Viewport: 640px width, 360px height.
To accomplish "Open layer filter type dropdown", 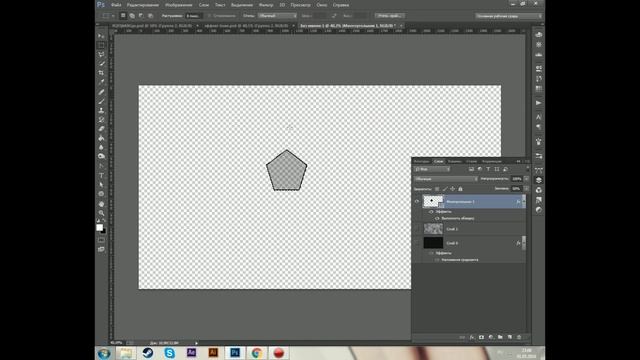I will (x=432, y=169).
